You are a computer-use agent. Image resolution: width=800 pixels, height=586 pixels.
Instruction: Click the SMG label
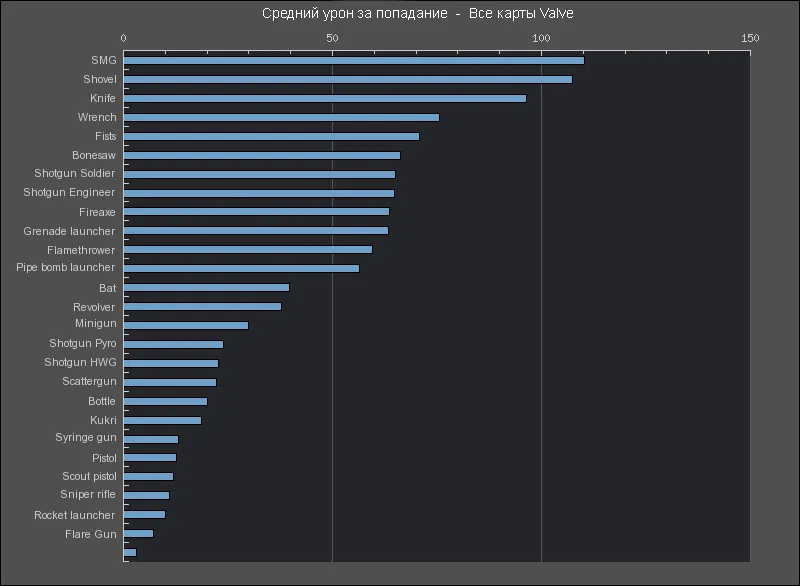tap(104, 60)
